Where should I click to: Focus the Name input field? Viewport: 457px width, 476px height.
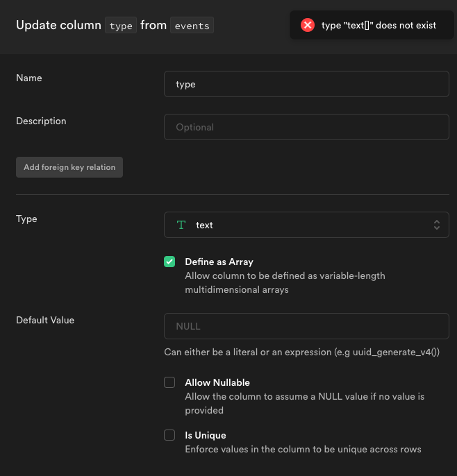click(306, 84)
